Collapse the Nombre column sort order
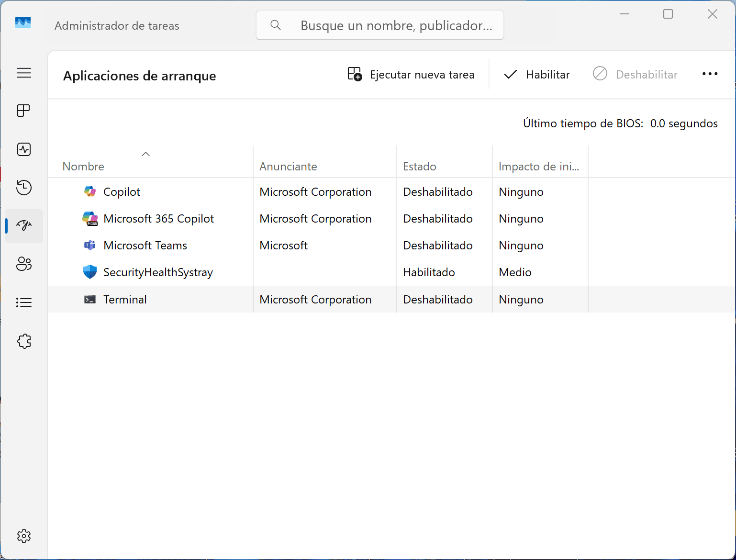The width and height of the screenshot is (736, 560). 145,154
